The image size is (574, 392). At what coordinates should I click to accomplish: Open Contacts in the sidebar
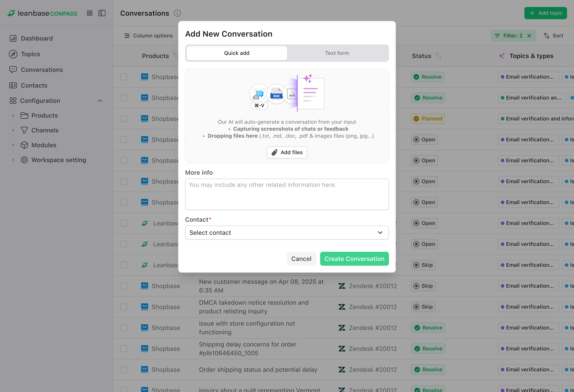pos(34,85)
